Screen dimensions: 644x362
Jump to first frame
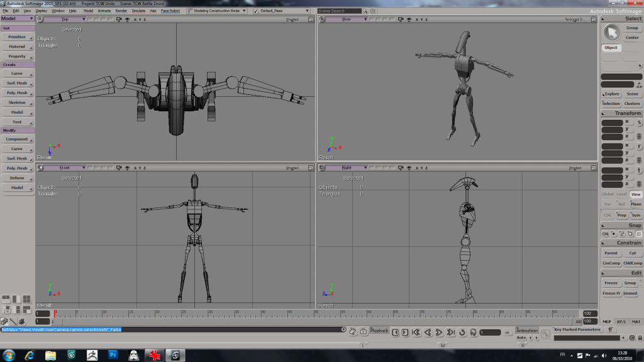[x=416, y=332]
